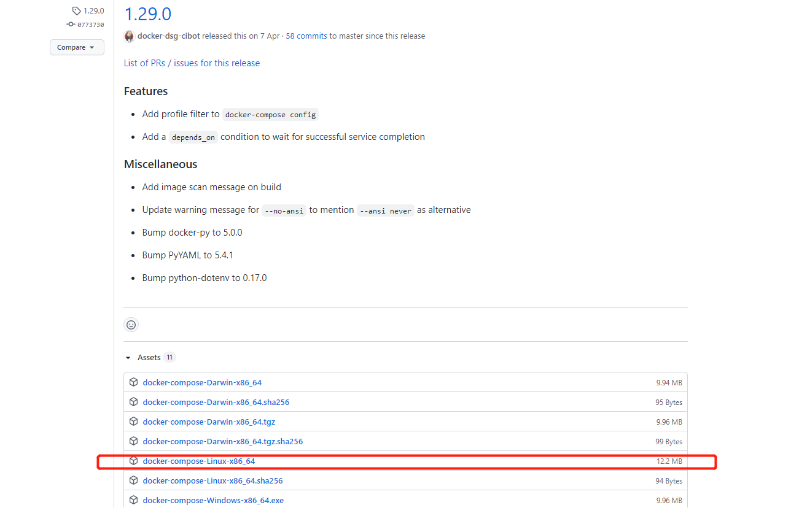Open commit 0773730 link
The width and height of the screenshot is (791, 532).
coord(90,25)
